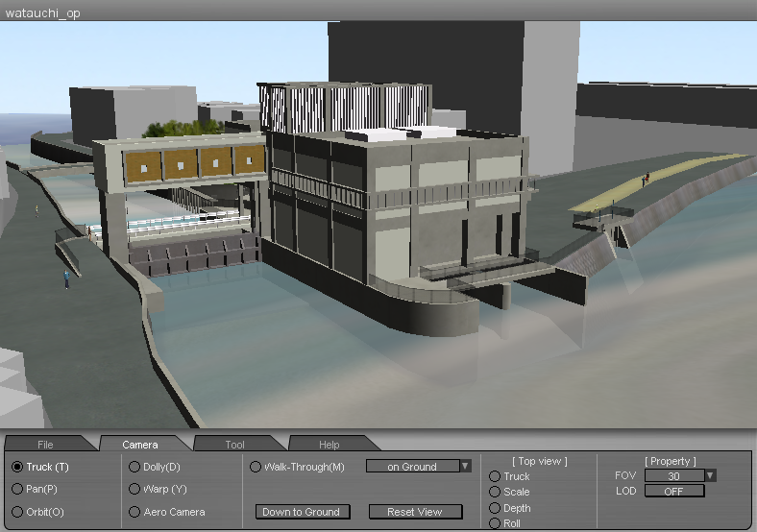Image resolution: width=757 pixels, height=532 pixels.
Task: Click the 3D viewport river building
Action: [x=394, y=206]
